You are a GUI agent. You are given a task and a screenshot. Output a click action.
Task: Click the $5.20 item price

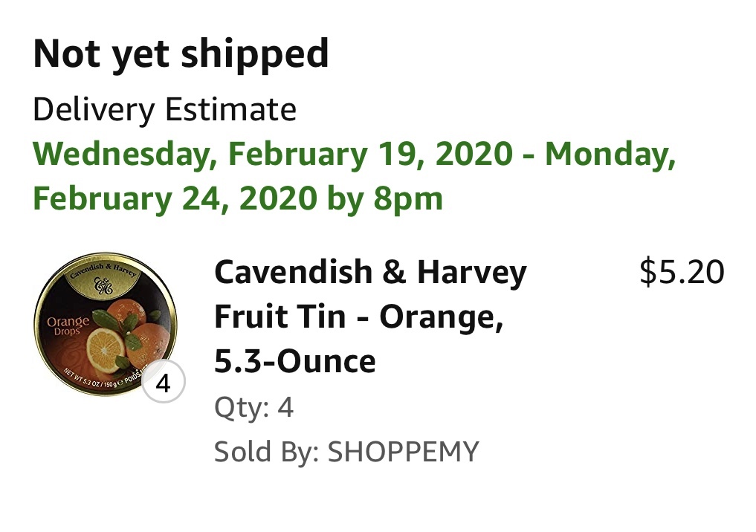[x=681, y=273]
